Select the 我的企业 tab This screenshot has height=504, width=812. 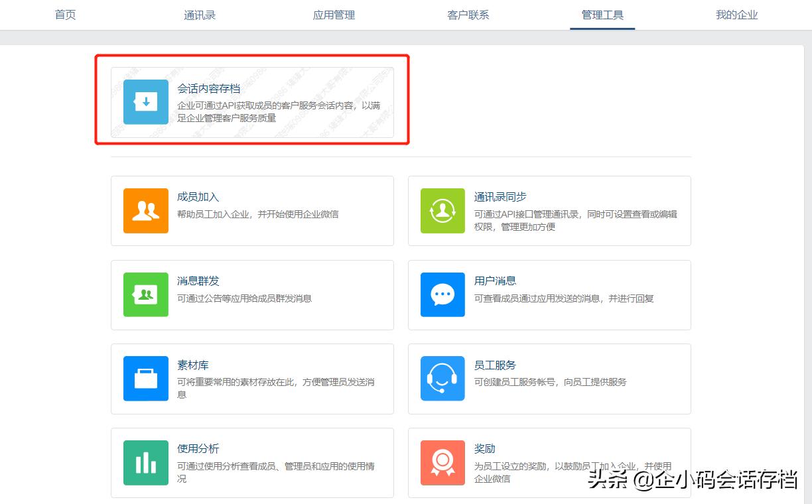coord(736,15)
